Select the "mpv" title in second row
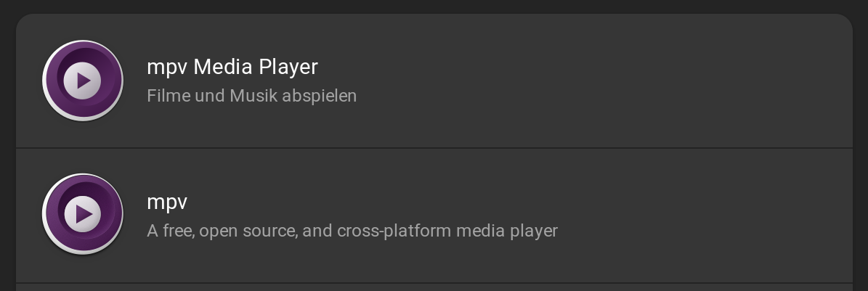Image resolution: width=868 pixels, height=291 pixels. [x=167, y=202]
